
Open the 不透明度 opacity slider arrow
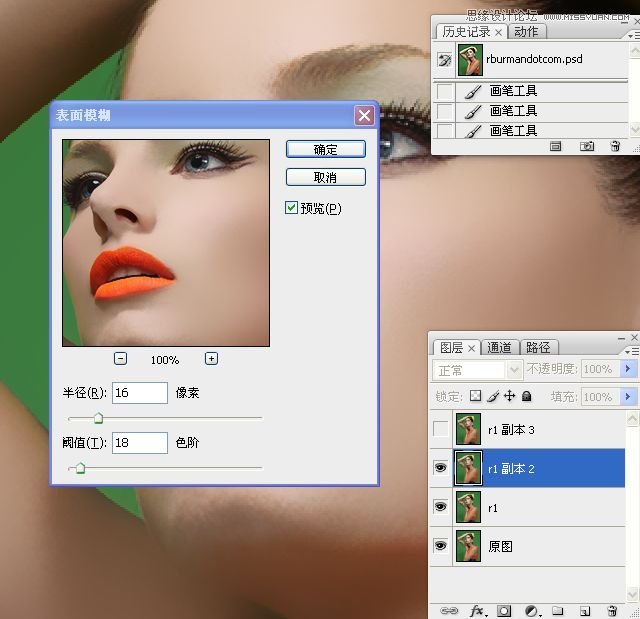(628, 369)
